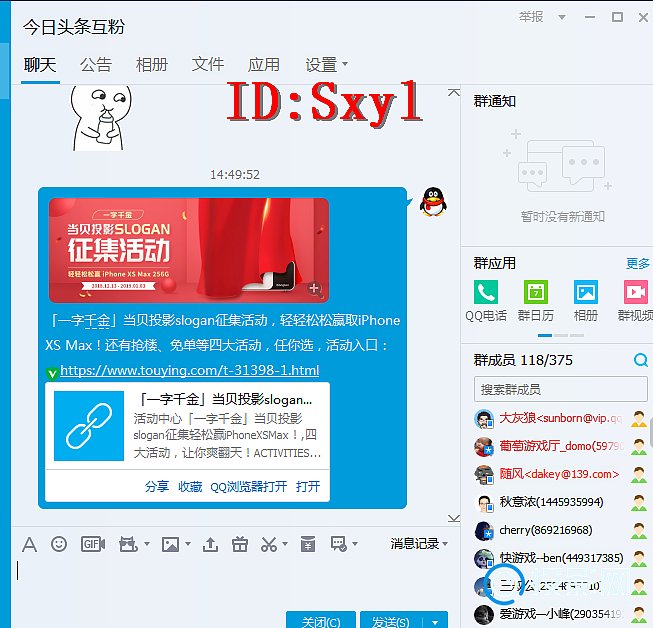
Task: Expand the picture icon dropdown arrow
Action: point(187,543)
